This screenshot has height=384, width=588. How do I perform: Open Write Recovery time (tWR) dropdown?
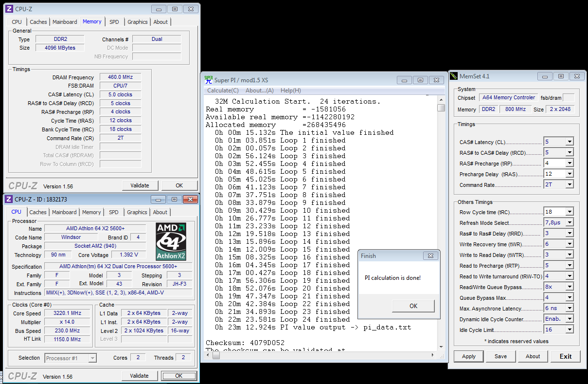(x=569, y=244)
